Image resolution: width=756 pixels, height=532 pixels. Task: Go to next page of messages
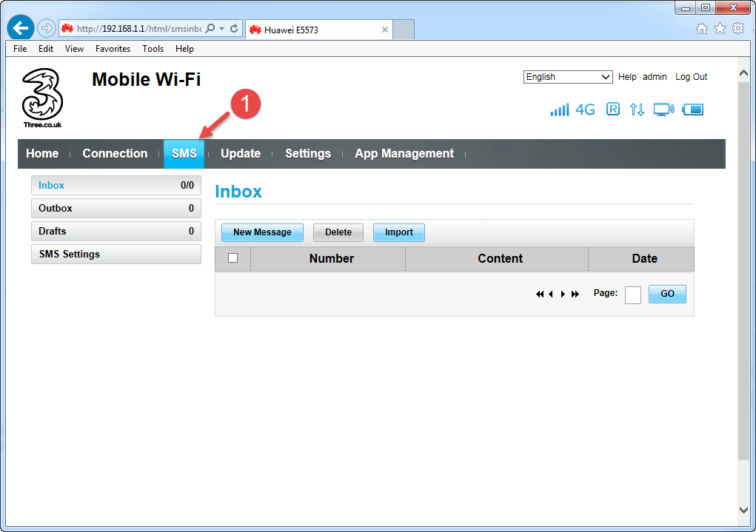(563, 294)
